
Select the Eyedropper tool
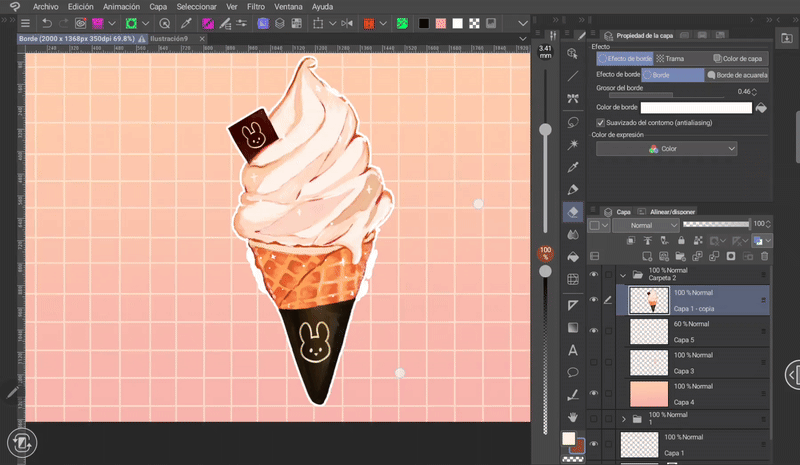(573, 166)
